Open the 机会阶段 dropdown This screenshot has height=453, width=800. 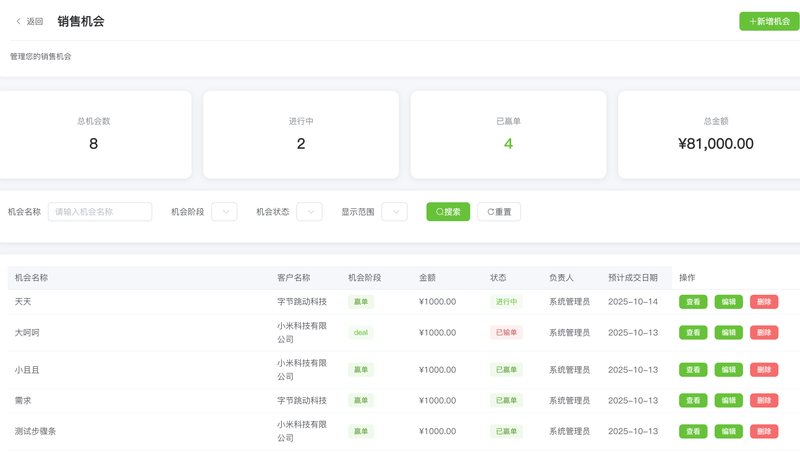coord(224,212)
